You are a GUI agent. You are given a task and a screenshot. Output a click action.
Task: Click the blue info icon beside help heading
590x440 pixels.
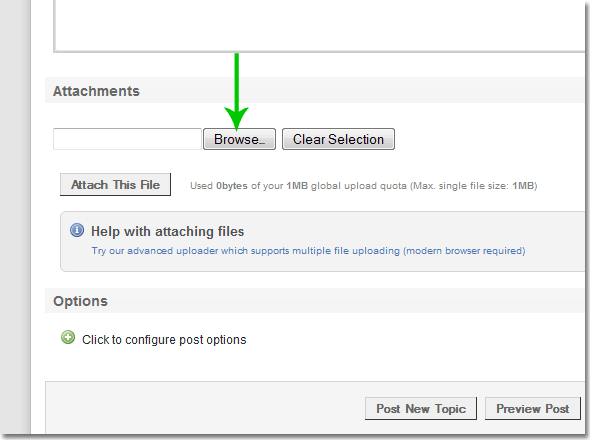click(x=77, y=230)
